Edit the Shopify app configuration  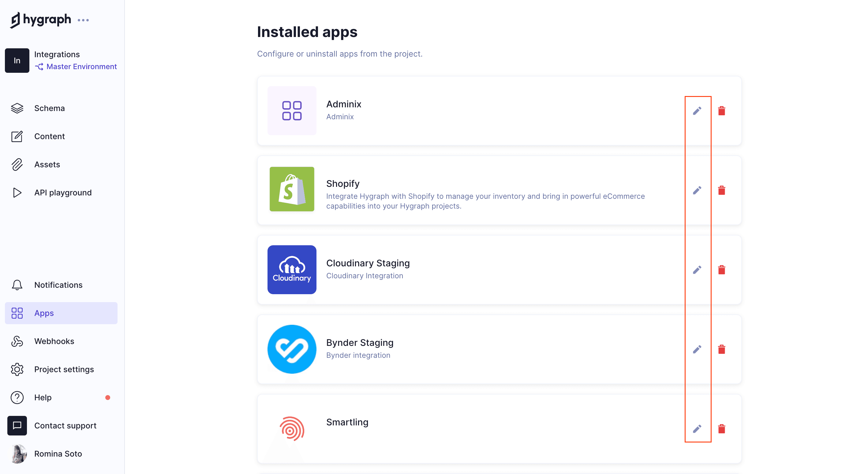click(x=697, y=190)
